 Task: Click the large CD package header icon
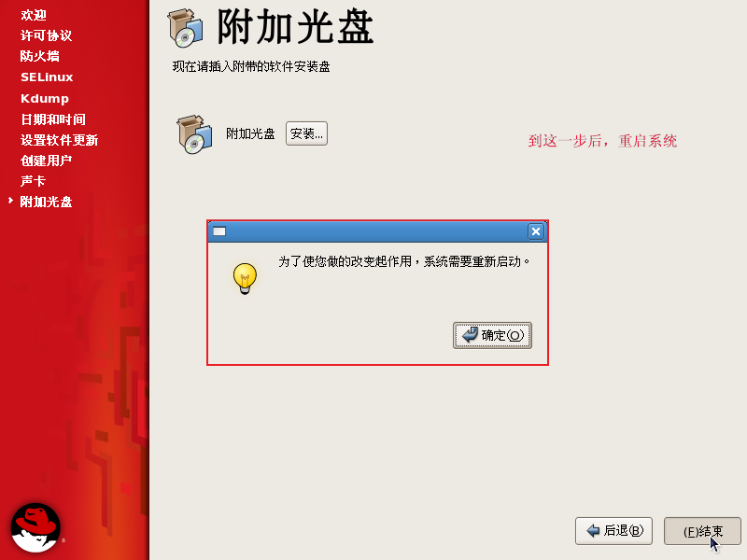(x=185, y=29)
